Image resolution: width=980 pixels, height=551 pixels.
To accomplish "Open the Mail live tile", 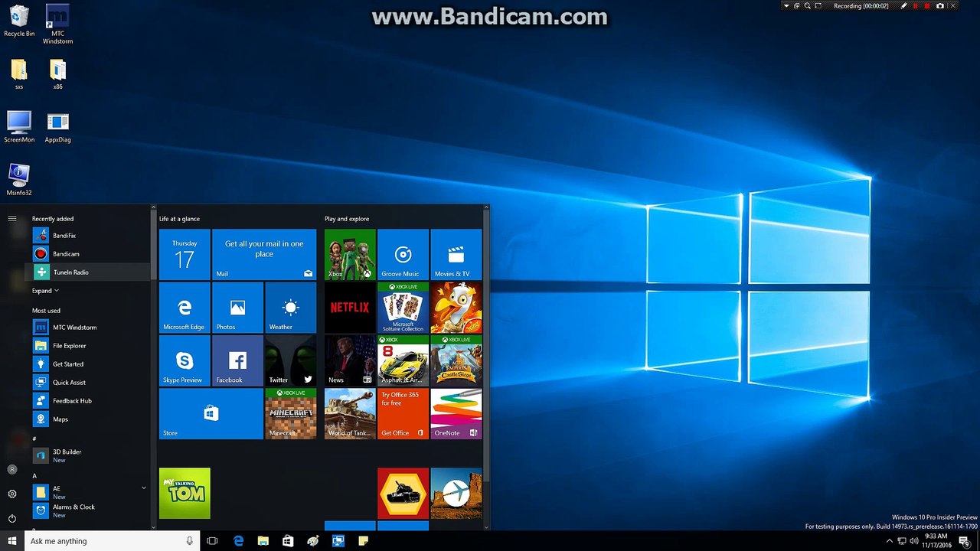I will [264, 255].
